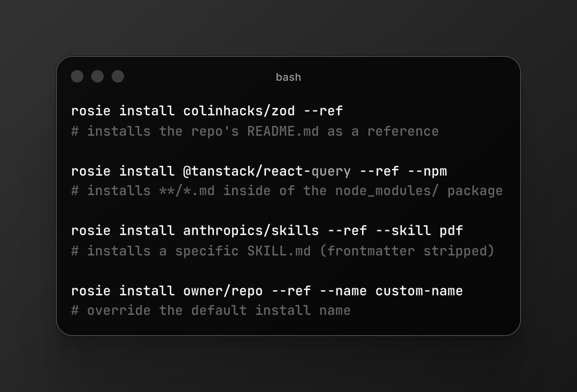Click the comment about the repo's README.md reference
Image resolution: width=577 pixels, height=392 pixels.
point(255,131)
